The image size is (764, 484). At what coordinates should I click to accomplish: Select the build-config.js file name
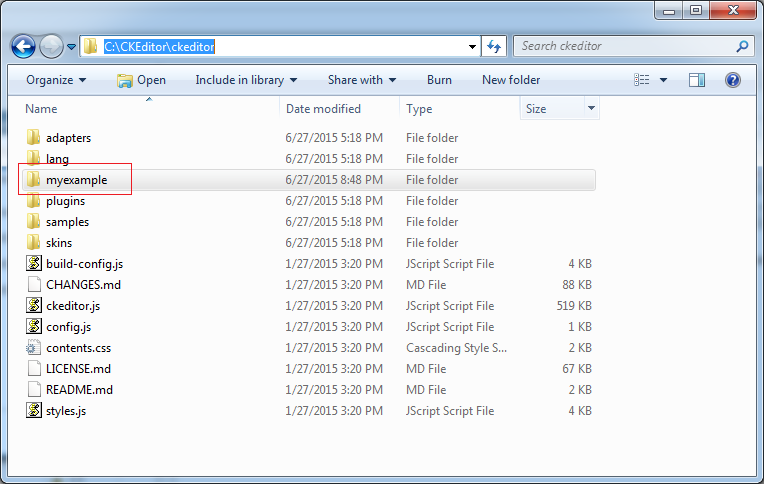coord(84,264)
